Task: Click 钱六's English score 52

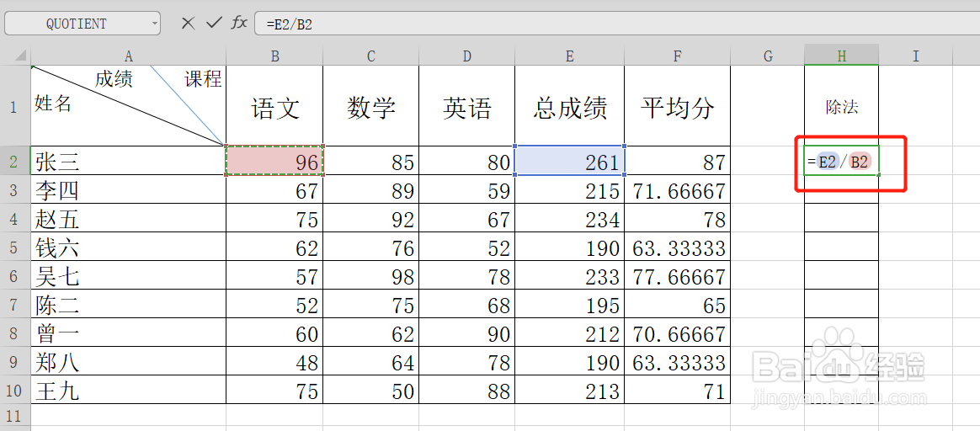Action: (x=467, y=247)
